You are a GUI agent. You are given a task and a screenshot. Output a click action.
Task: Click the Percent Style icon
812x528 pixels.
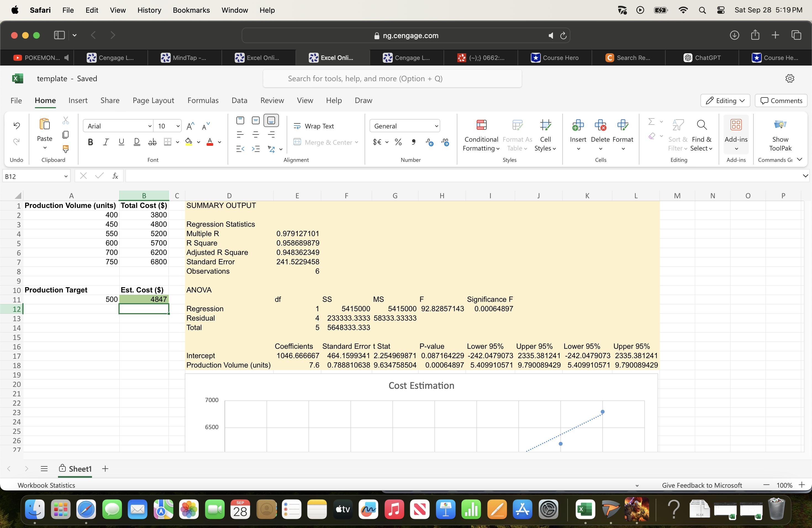pyautogui.click(x=398, y=142)
